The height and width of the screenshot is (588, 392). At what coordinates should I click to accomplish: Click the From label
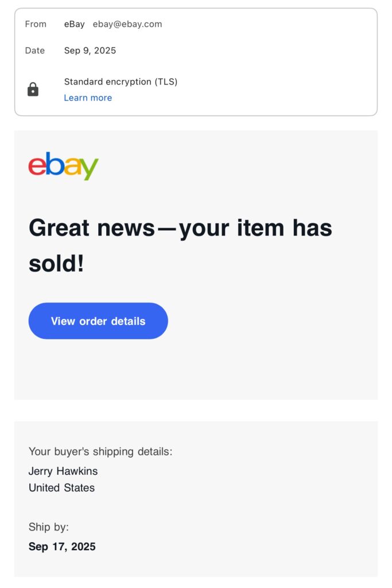click(x=36, y=24)
